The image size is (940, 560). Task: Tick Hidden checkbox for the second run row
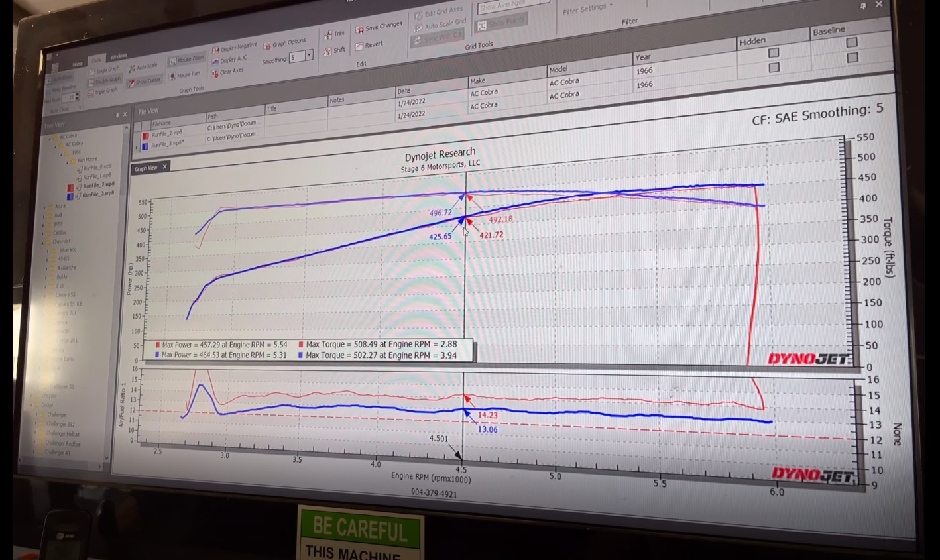pyautogui.click(x=773, y=68)
